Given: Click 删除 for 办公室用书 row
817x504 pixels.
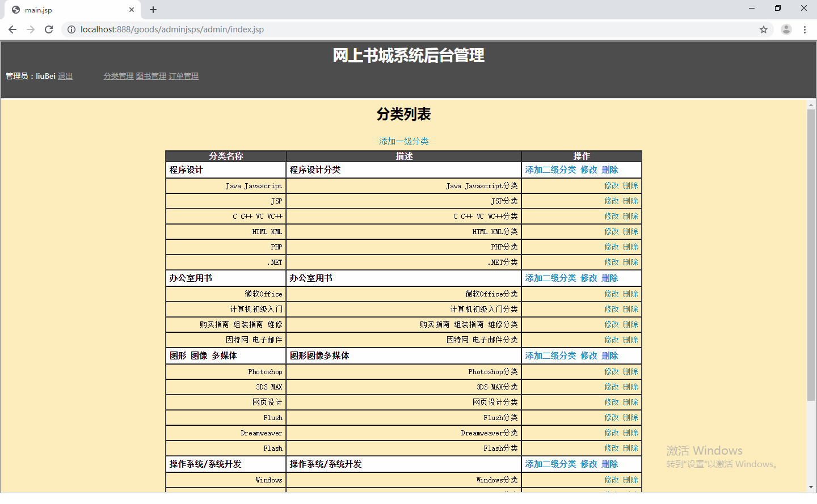Looking at the screenshot, I should coord(610,278).
